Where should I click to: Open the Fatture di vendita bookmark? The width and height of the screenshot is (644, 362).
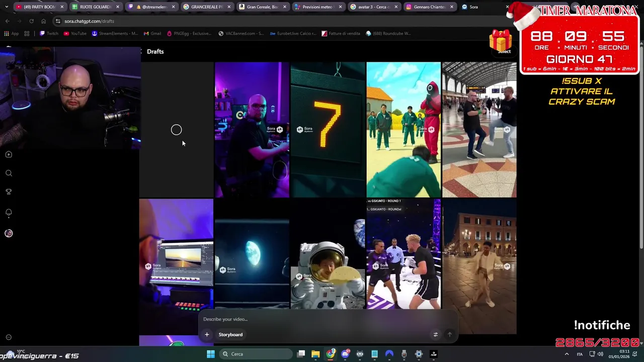point(341,34)
